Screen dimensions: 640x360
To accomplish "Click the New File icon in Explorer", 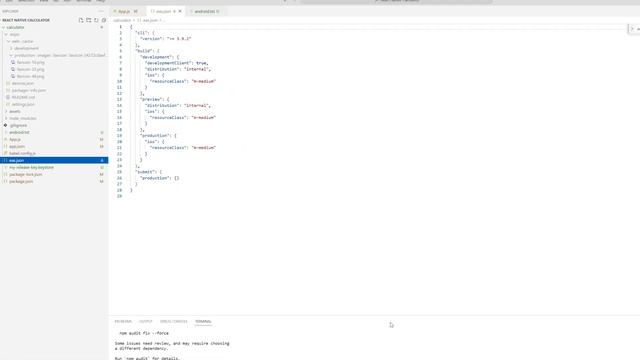I will tap(81, 20).
